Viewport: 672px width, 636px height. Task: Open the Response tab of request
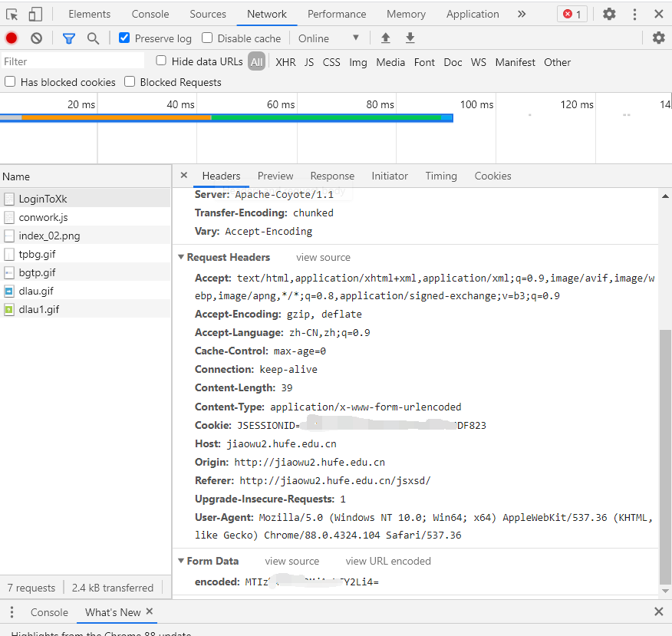(333, 176)
